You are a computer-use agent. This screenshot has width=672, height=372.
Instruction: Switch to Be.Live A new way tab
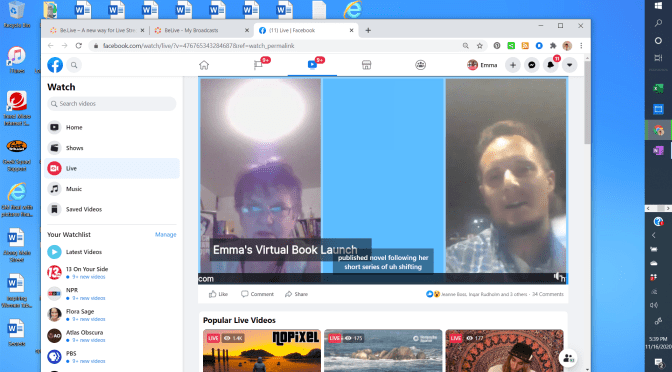coord(97,30)
